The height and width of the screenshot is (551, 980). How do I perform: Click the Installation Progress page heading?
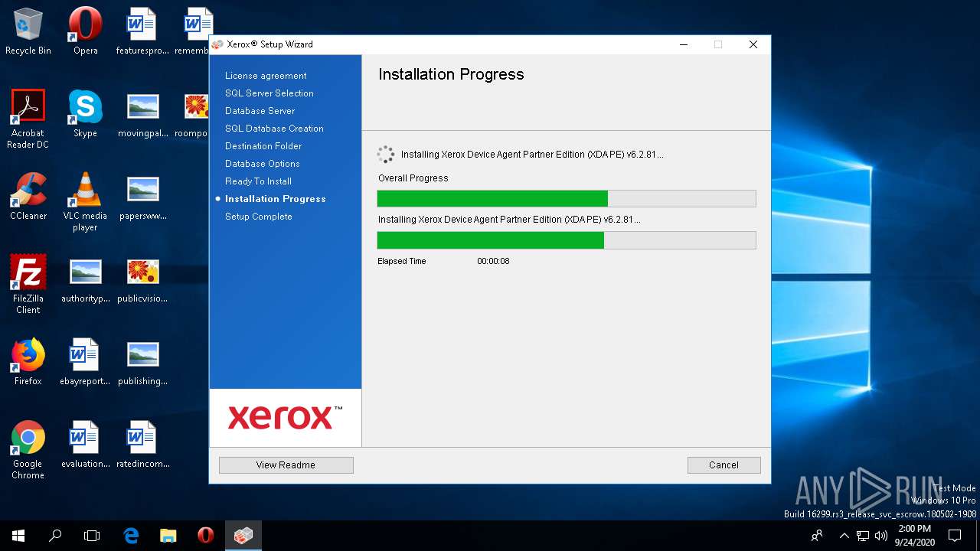tap(451, 74)
